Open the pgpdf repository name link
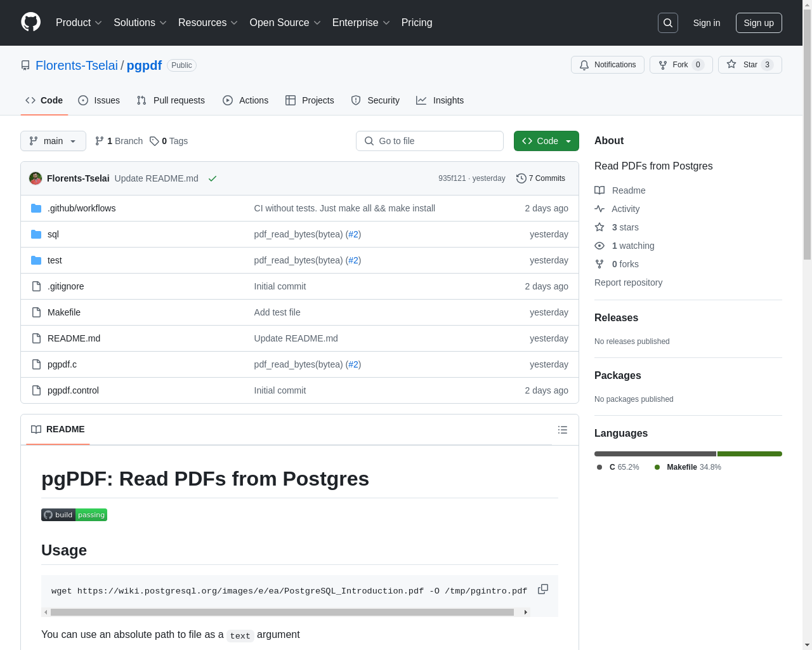The width and height of the screenshot is (812, 650). (x=144, y=65)
